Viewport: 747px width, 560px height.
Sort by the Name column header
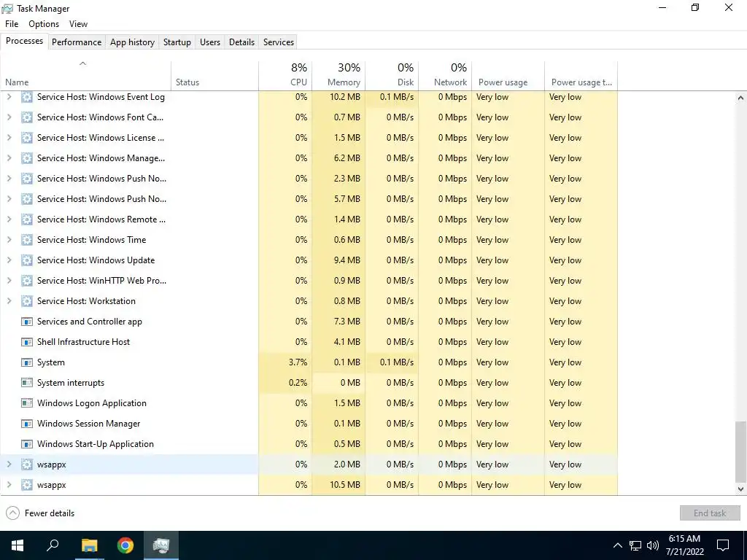pyautogui.click(x=86, y=76)
